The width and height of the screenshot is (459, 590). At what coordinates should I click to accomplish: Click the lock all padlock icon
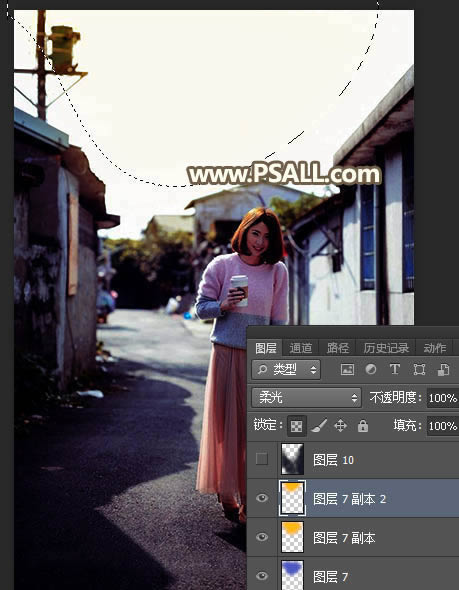coord(363,426)
